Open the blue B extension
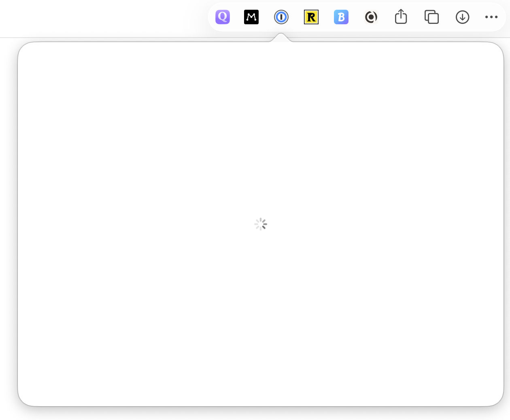The width and height of the screenshot is (510, 420). point(341,17)
